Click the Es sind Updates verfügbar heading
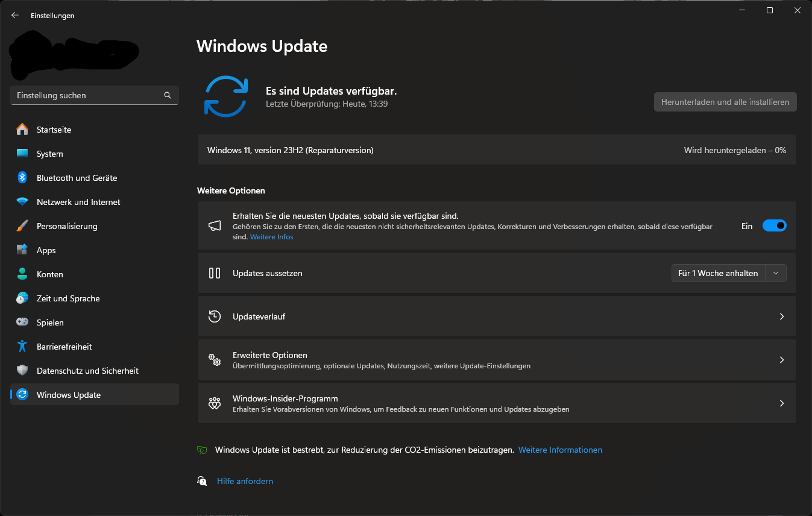Image resolution: width=812 pixels, height=516 pixels. (331, 91)
